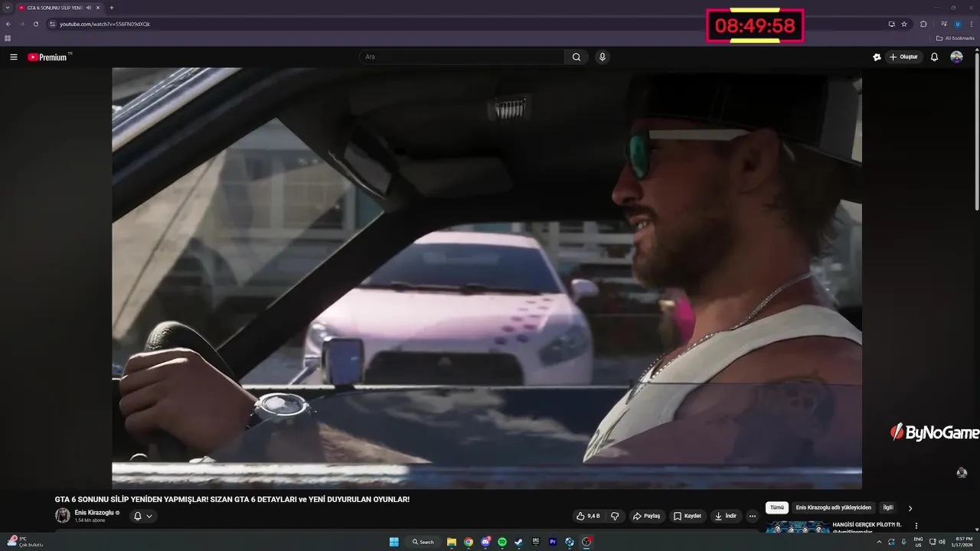Select the İlgili filter chip
Screen dimensions: 980x551
[888, 507]
